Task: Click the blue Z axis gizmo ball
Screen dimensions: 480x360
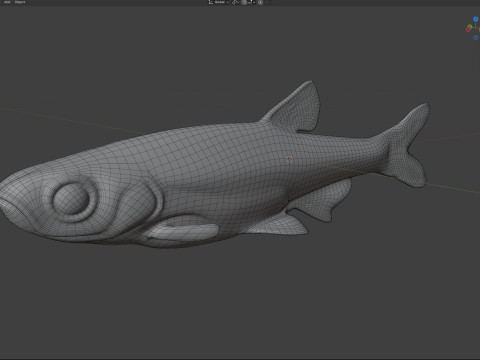Action: tap(476, 19)
